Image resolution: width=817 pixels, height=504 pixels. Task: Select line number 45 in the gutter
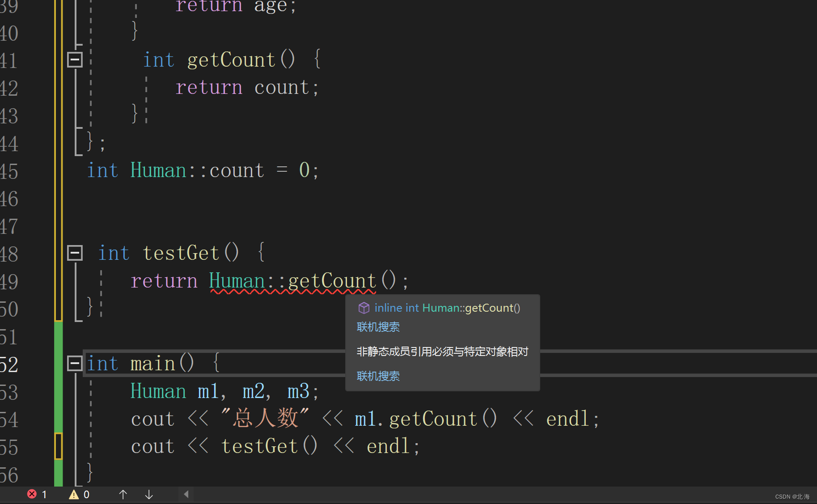pos(10,171)
